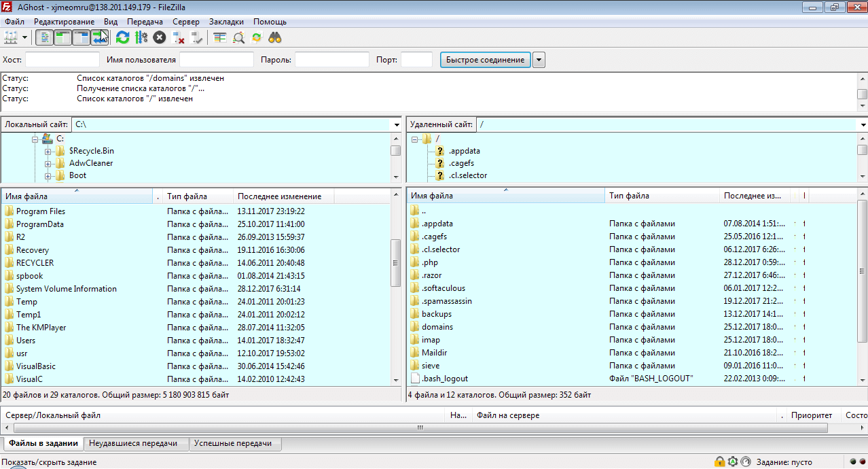Select the Users folder icon in local list

[9, 341]
